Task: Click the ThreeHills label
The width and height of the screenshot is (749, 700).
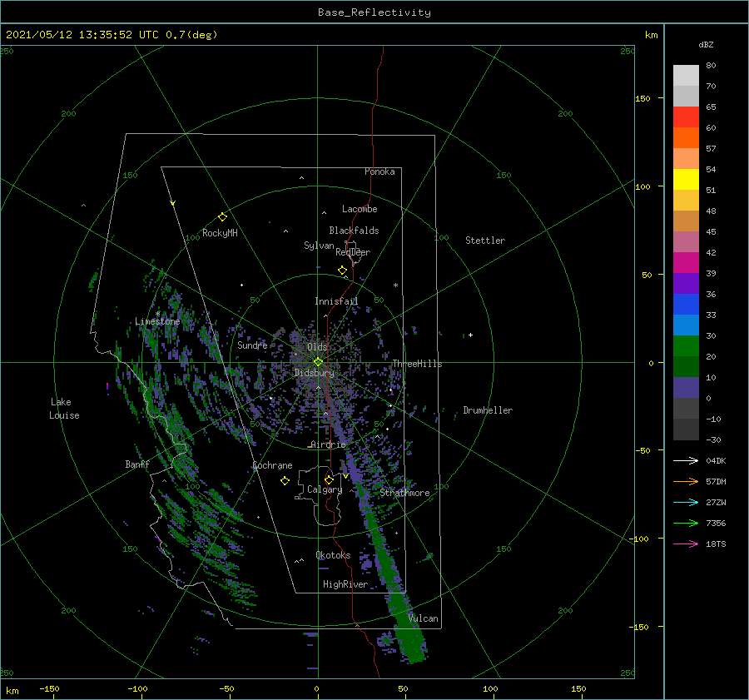Action: pos(418,364)
